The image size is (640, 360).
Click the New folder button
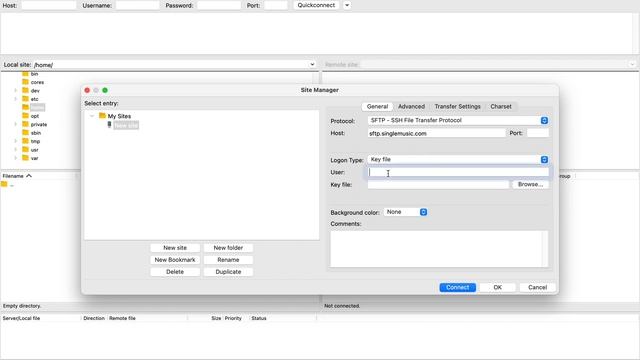click(x=228, y=248)
